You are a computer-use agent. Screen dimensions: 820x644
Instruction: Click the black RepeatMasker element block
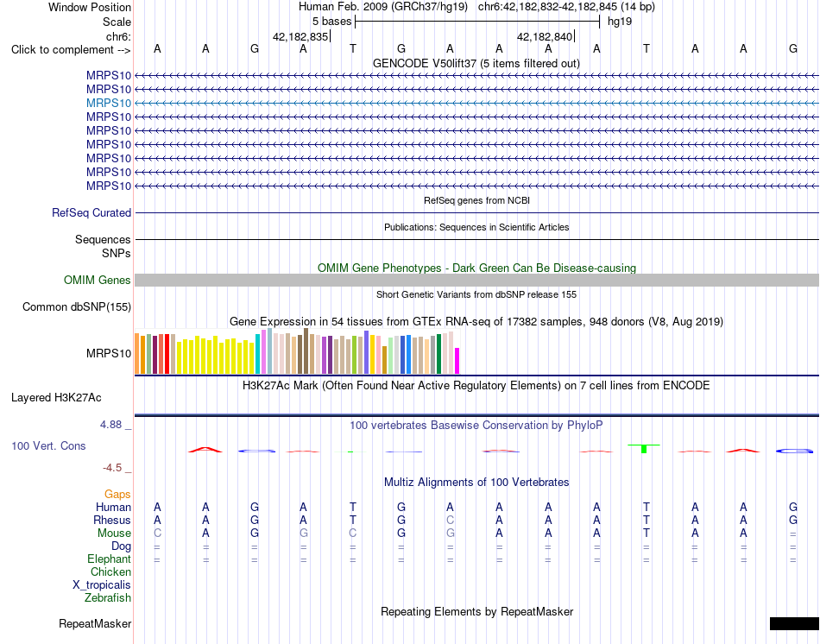click(x=794, y=623)
